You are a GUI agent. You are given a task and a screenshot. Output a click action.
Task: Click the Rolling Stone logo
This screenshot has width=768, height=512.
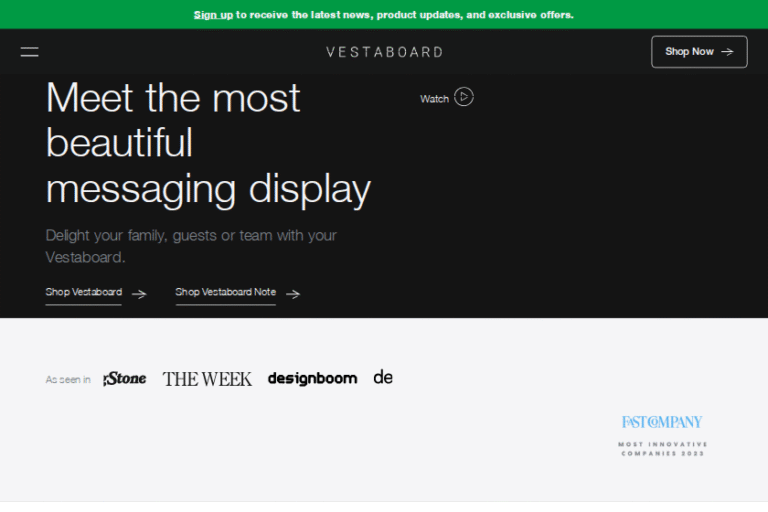(x=125, y=379)
